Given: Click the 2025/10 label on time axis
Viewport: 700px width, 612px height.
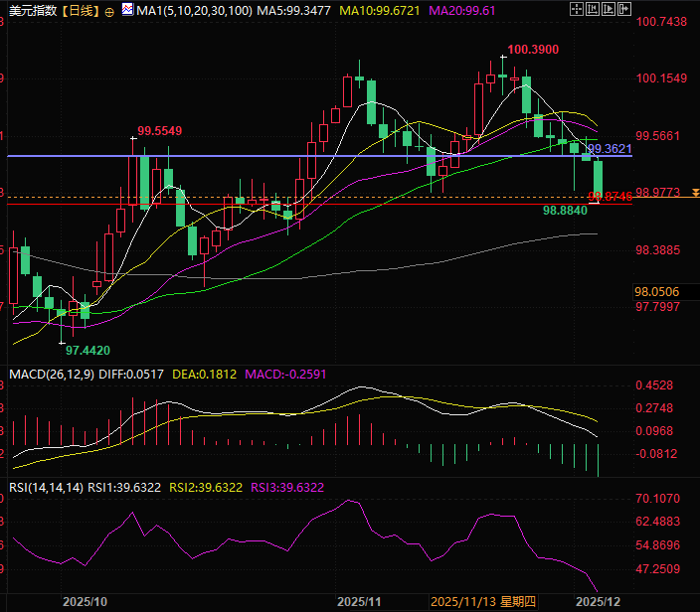Looking at the screenshot, I should [85, 602].
